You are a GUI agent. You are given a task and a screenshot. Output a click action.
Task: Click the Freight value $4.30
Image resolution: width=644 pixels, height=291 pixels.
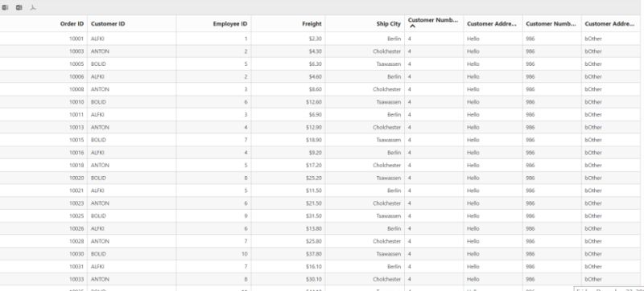316,51
